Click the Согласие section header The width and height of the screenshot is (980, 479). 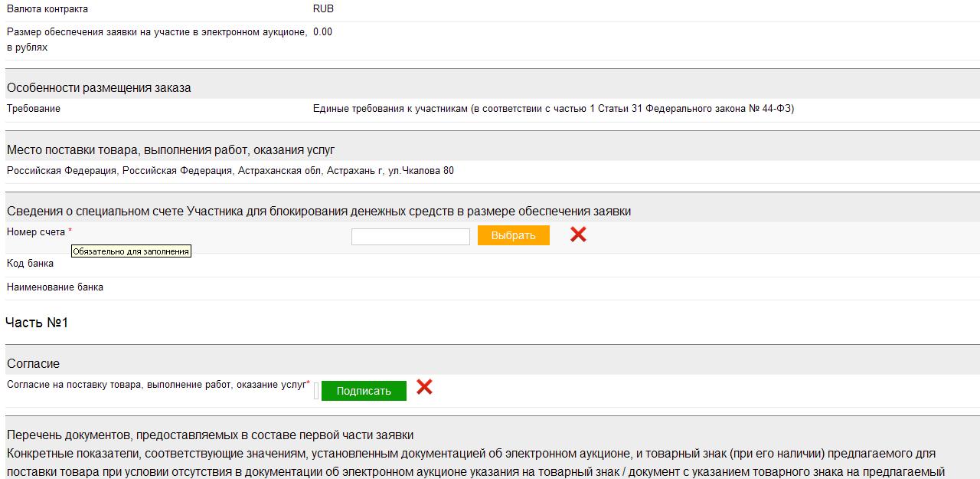click(x=33, y=363)
